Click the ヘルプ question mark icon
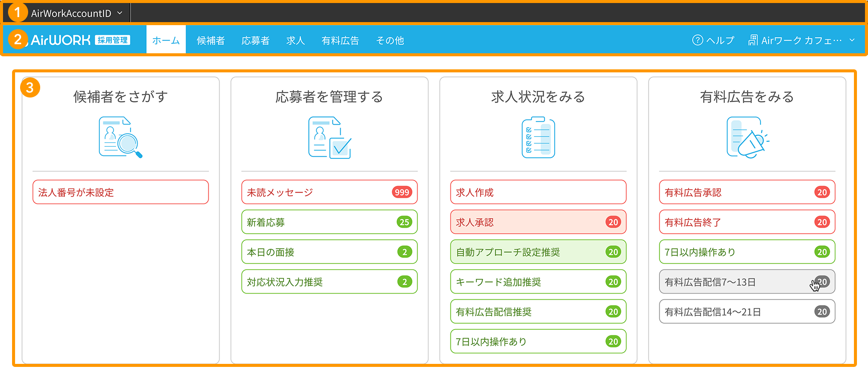Image resolution: width=868 pixels, height=386 pixels. pos(697,40)
